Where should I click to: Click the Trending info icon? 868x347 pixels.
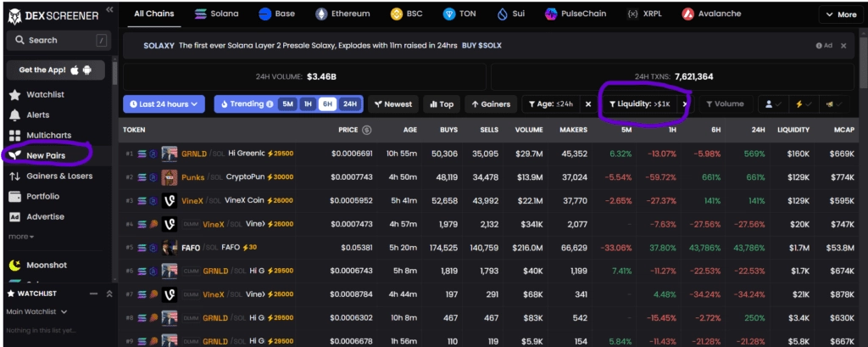point(270,104)
